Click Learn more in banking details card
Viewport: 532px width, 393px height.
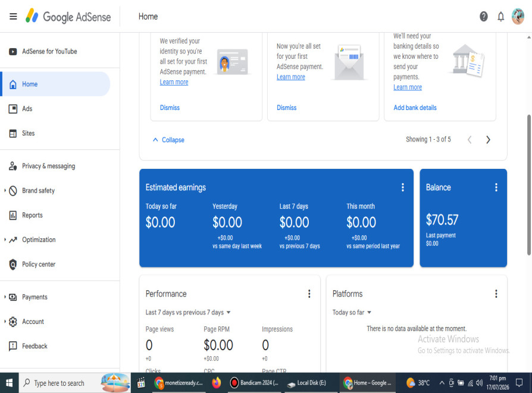pos(408,87)
